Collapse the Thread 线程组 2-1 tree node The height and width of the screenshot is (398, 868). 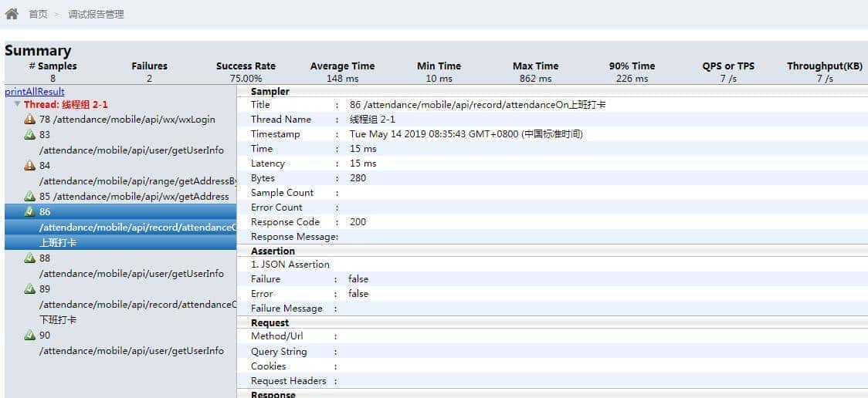point(18,104)
